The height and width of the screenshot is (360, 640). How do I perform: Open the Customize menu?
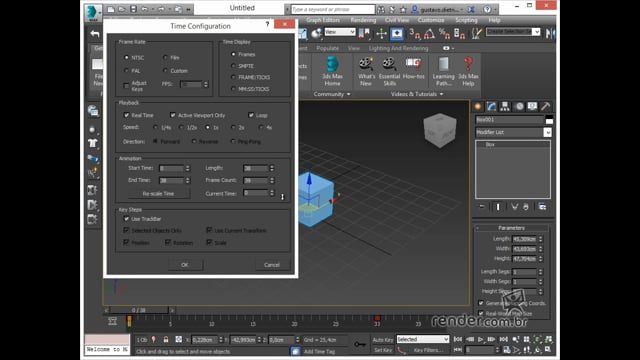pyautogui.click(x=431, y=20)
